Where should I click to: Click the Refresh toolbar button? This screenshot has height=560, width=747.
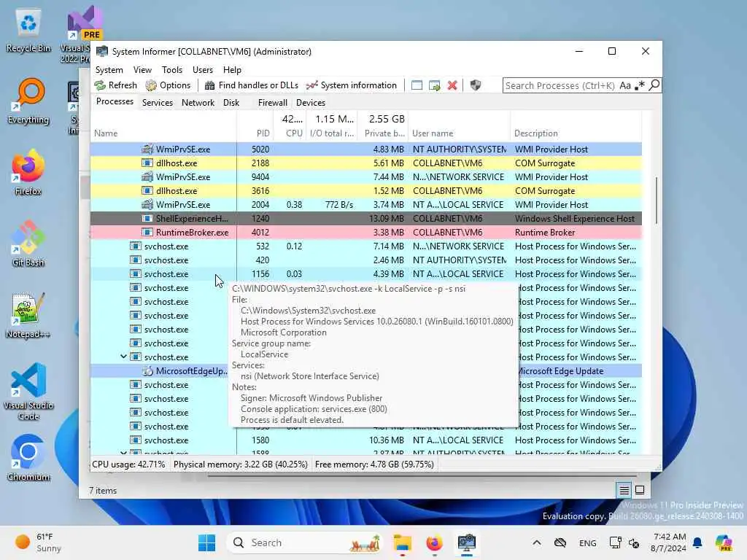[x=116, y=85]
